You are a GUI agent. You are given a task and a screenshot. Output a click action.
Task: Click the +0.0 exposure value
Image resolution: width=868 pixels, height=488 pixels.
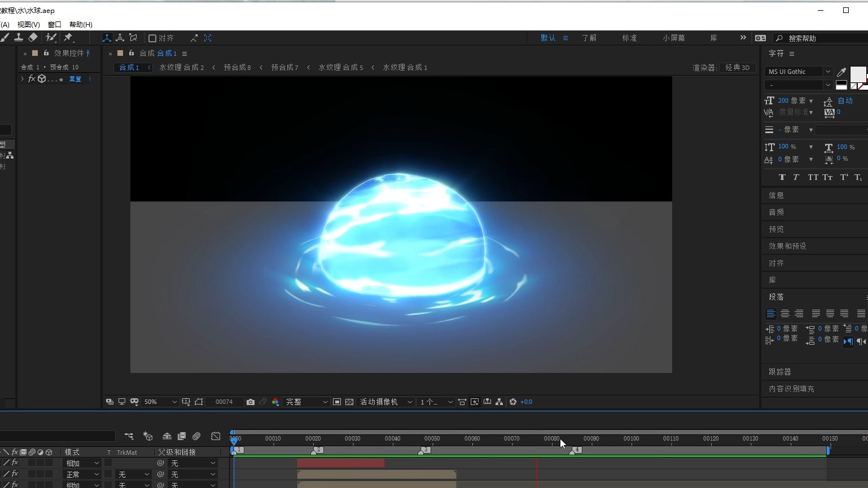pos(526,402)
